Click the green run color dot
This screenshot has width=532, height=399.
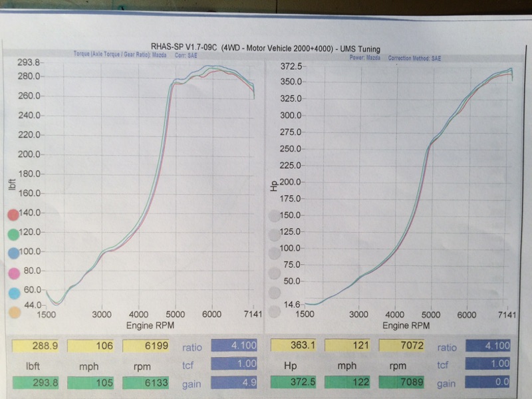click(x=13, y=235)
